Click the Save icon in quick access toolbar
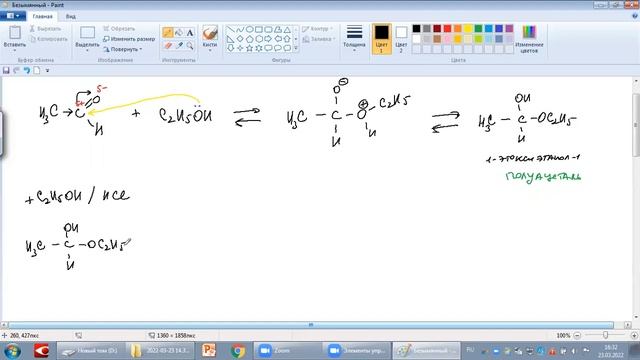The width and height of the screenshot is (640, 360). coord(6,70)
